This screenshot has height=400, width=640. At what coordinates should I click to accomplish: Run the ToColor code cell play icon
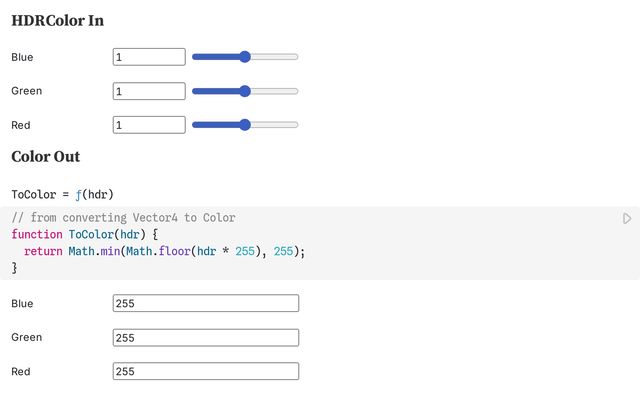coord(627,218)
